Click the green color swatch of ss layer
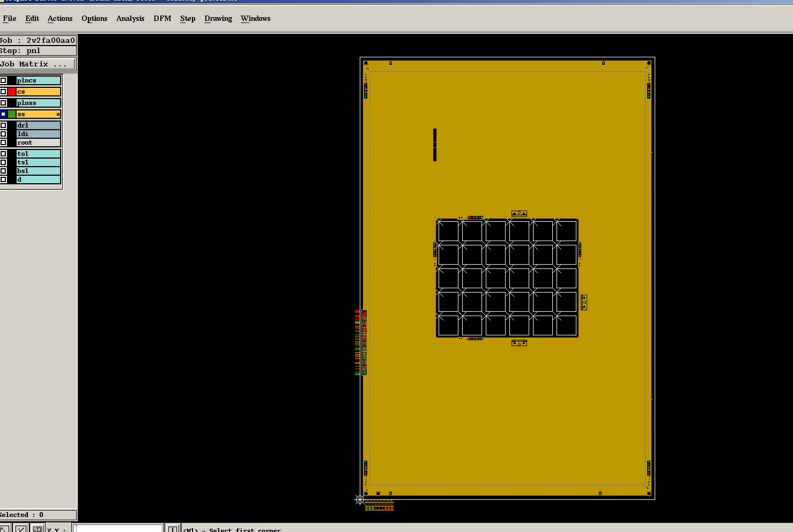 tap(12, 114)
